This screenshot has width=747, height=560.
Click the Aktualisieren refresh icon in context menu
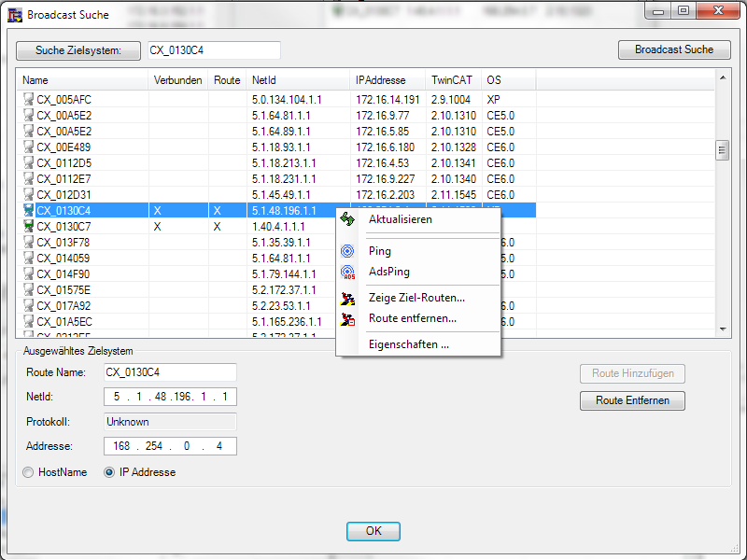pos(347,219)
